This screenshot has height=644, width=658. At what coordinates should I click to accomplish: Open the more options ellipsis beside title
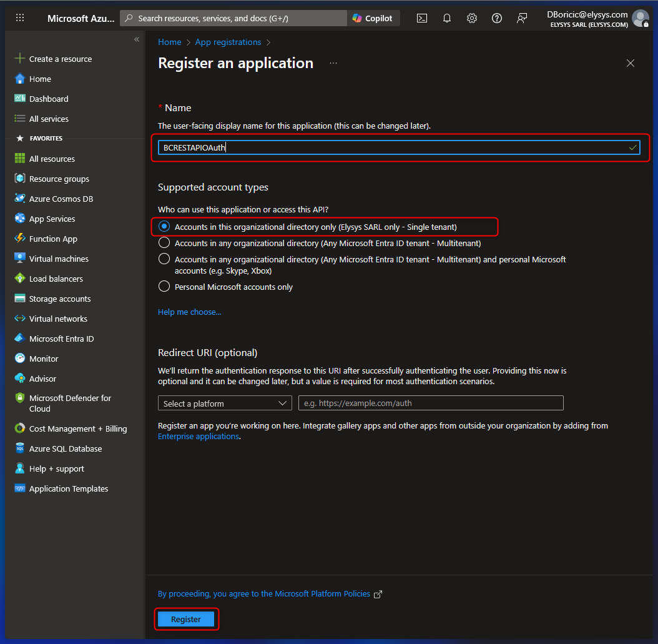333,63
